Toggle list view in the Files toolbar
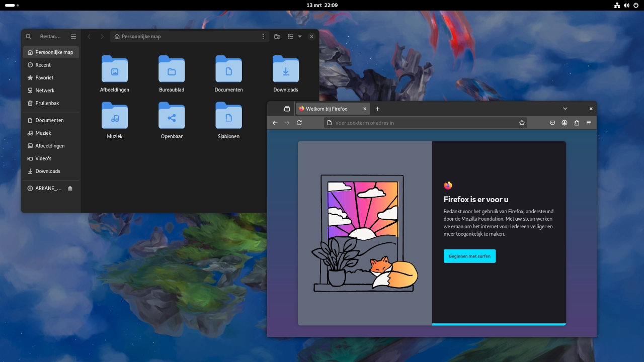This screenshot has height=362, width=644. point(290,37)
